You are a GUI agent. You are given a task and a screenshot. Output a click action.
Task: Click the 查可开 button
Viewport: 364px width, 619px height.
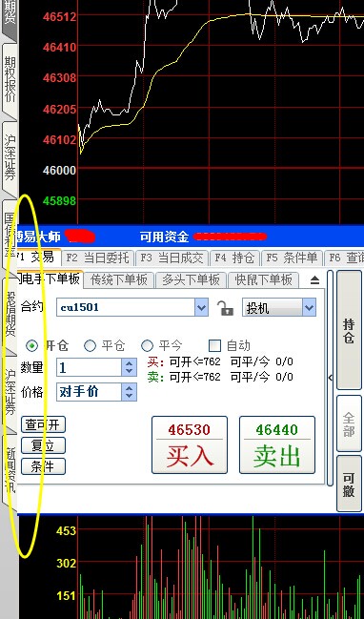click(x=43, y=424)
